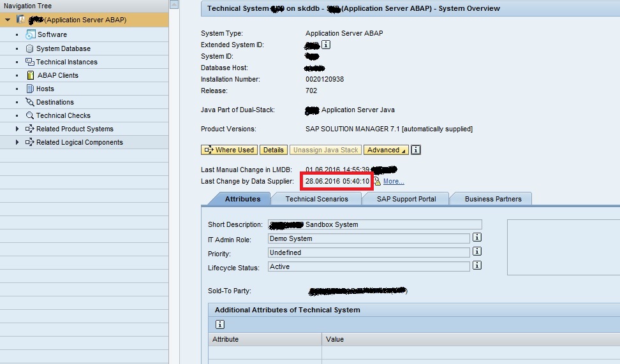Collapse the Application Server ABAP root node
This screenshot has width=620, height=364.
(x=7, y=20)
